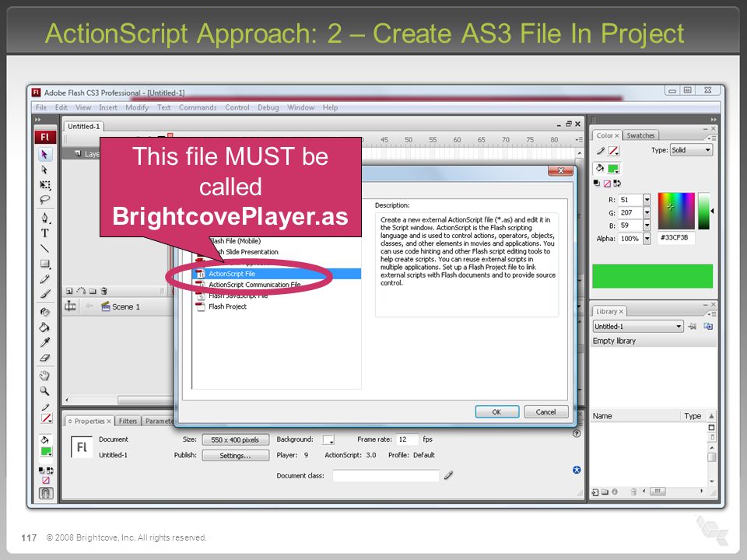747x560 pixels.
Task: Click Swap Colors icon in Color panel
Action: (617, 184)
